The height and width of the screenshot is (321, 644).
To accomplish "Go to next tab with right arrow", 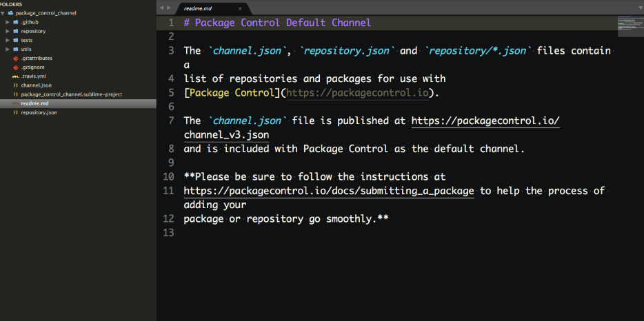I will (169, 8).
